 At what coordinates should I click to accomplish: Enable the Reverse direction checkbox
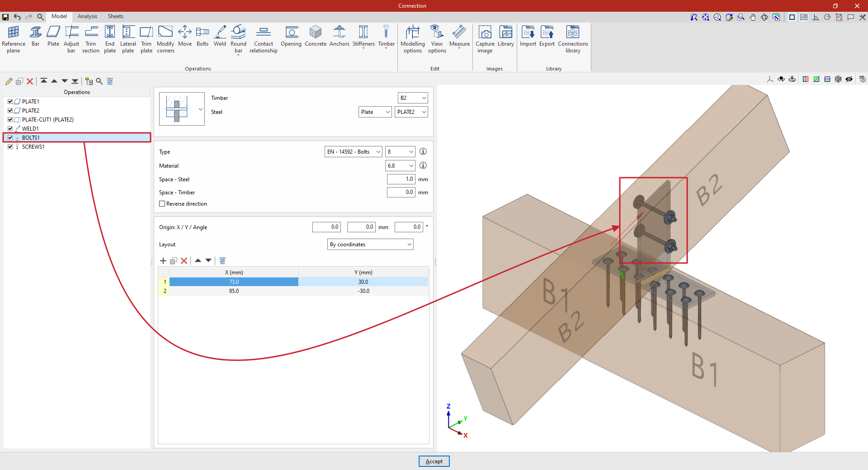pyautogui.click(x=162, y=204)
